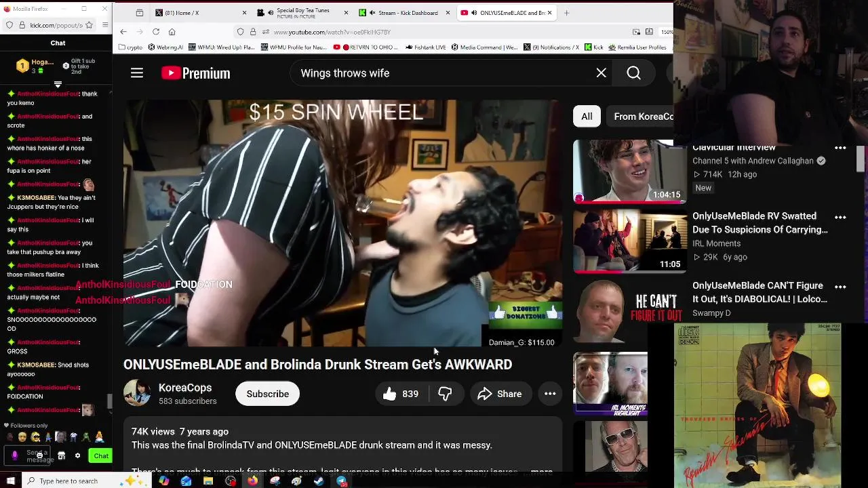Select the From KoreaCops filter chip
The width and height of the screenshot is (868, 488).
[643, 117]
